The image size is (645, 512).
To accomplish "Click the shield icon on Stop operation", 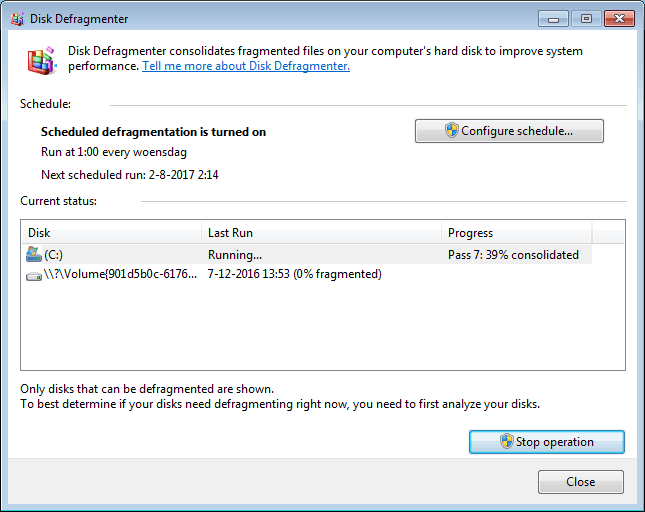I will point(507,441).
